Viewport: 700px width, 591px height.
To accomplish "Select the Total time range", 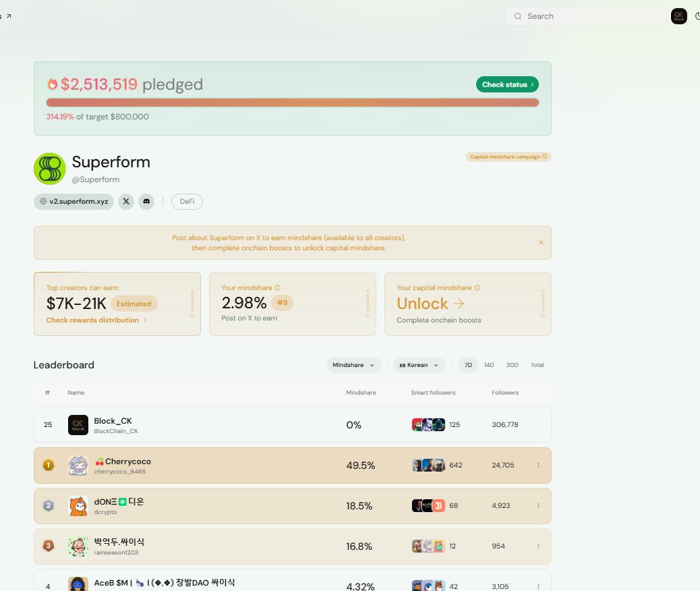I will coord(537,365).
